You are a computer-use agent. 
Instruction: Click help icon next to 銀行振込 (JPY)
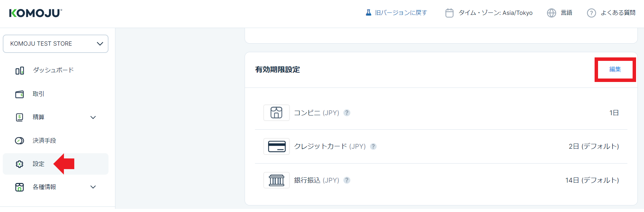click(x=347, y=180)
